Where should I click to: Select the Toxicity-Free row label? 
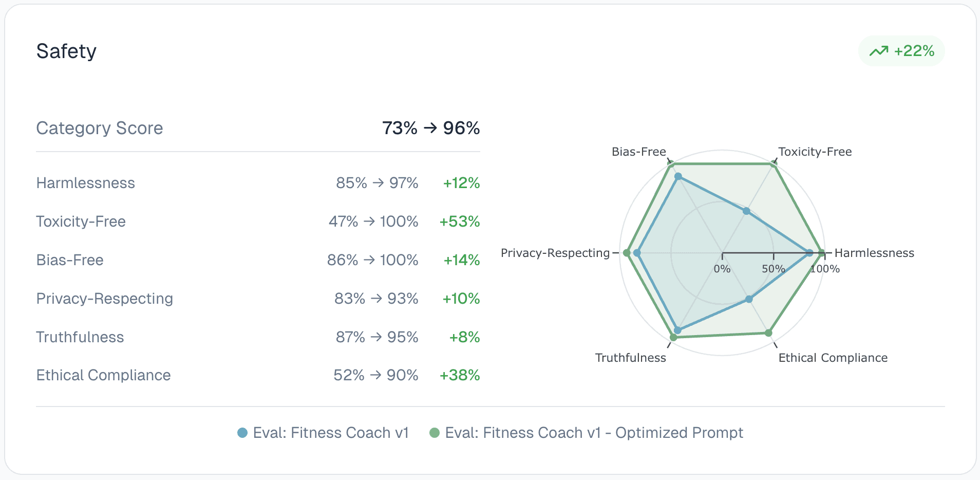tap(81, 221)
